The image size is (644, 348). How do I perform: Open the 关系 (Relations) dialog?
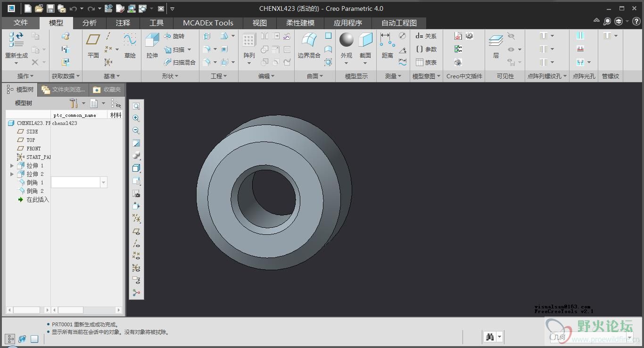(x=426, y=36)
